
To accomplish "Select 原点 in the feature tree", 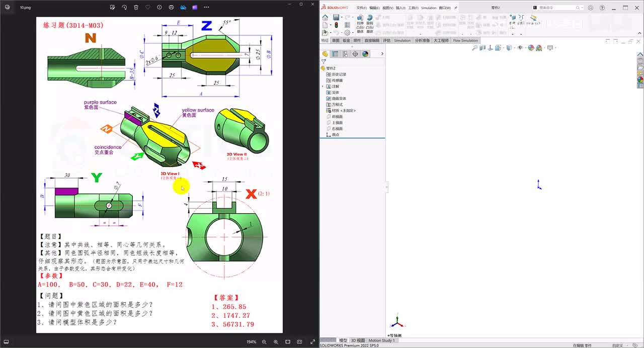I will click(333, 135).
